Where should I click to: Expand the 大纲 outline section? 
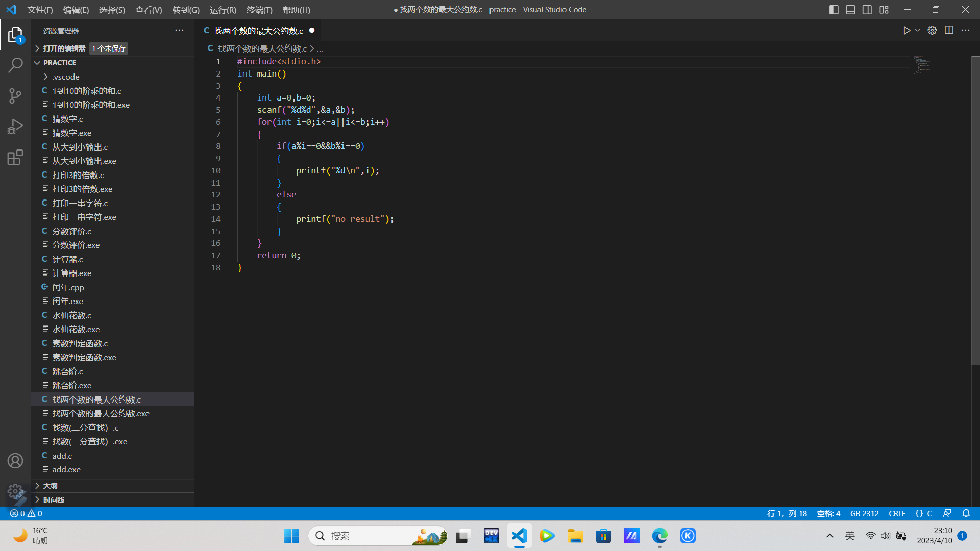point(50,486)
